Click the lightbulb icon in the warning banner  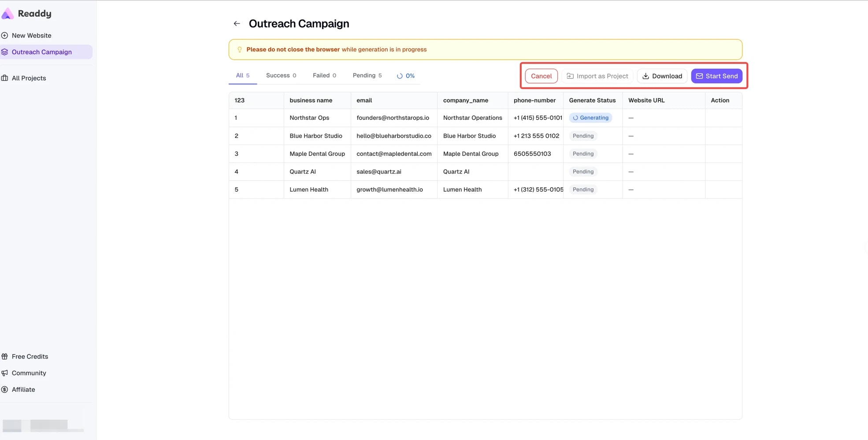[x=240, y=50]
